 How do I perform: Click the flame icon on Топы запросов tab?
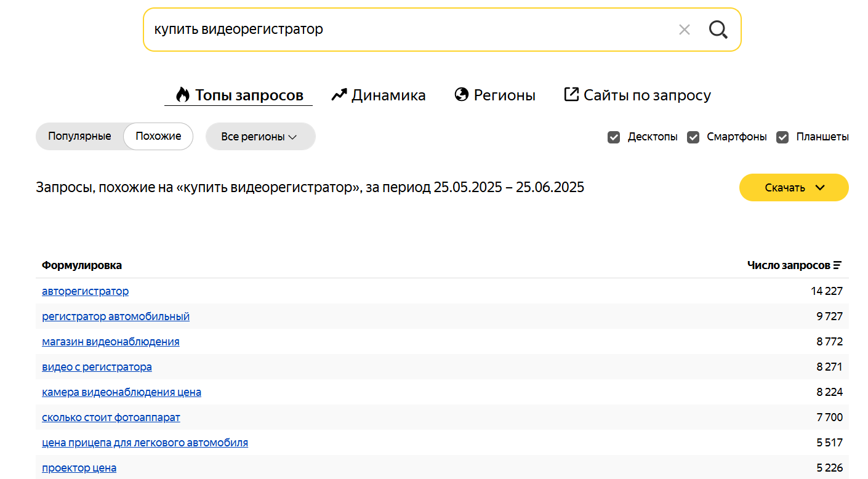click(182, 94)
